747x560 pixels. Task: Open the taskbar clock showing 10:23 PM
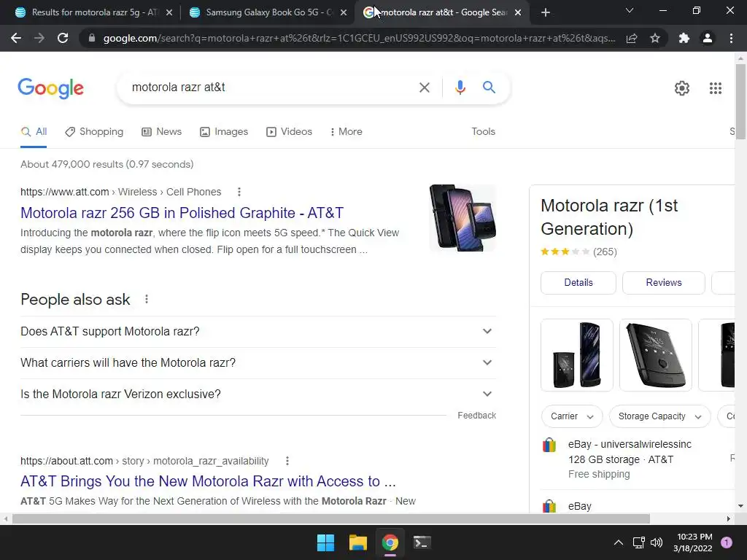693,542
